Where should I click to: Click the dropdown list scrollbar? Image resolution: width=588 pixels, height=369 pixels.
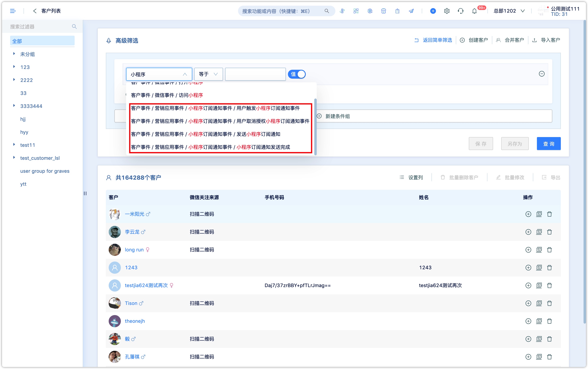click(x=315, y=127)
